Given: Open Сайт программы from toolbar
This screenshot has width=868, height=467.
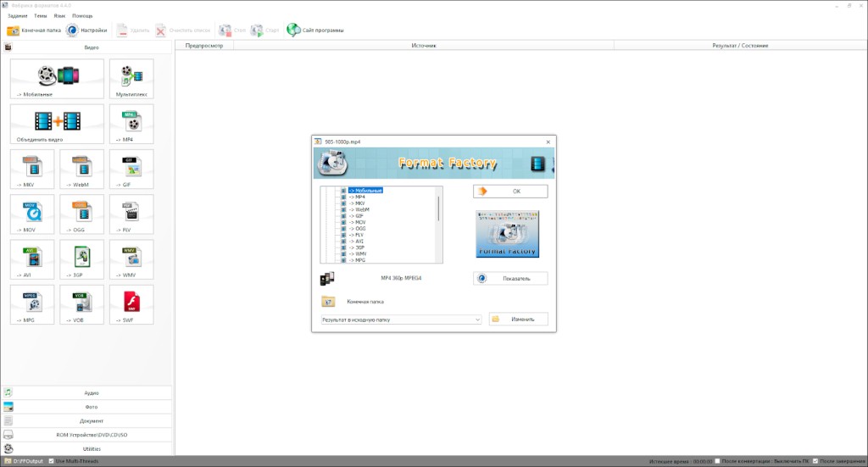Looking at the screenshot, I should (315, 31).
